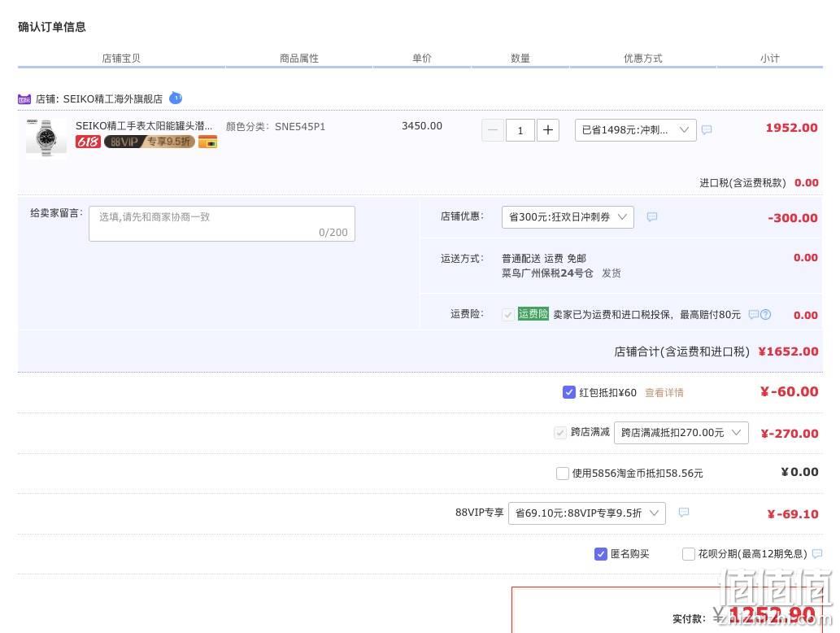840x633 pixels.
Task: Open comment icon next to 店铺优惠 dropdown
Action: coord(652,216)
